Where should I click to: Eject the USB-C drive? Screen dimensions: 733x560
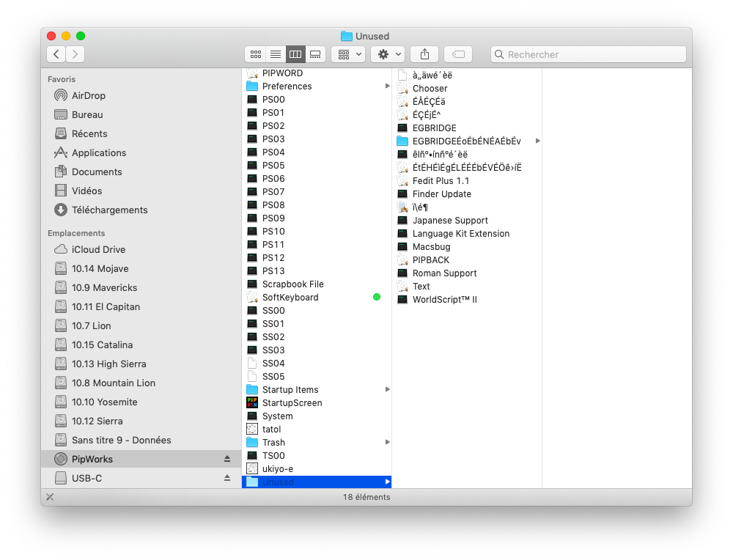(227, 478)
